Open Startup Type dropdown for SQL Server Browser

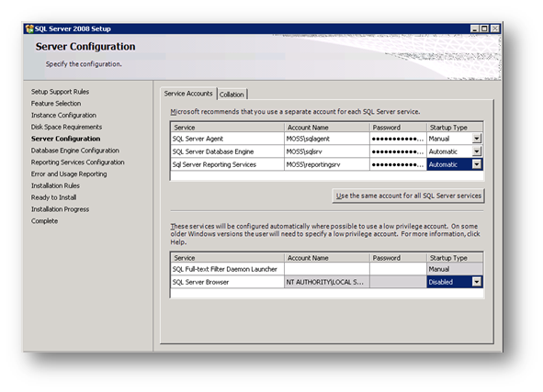coord(477,282)
